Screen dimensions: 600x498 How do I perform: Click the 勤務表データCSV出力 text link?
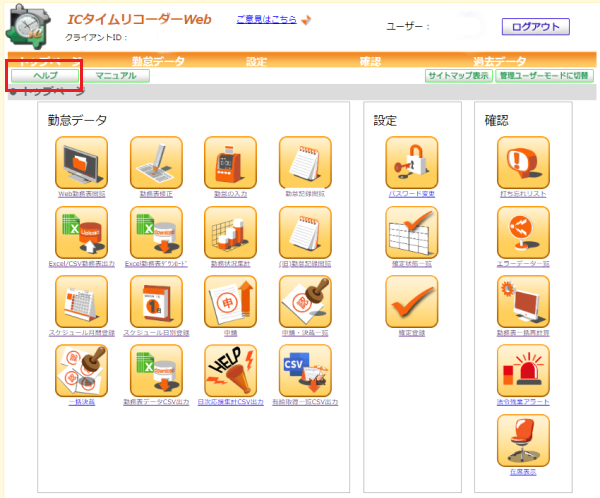(156, 402)
